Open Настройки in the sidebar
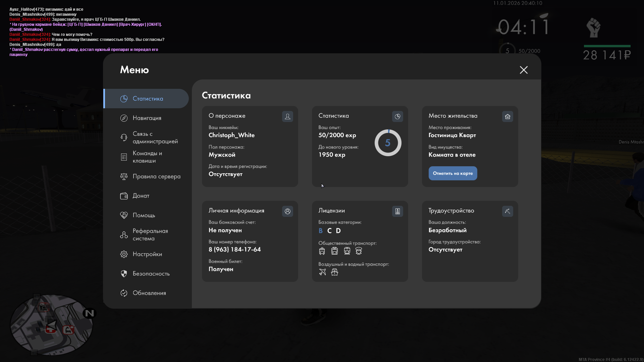The height and width of the screenshot is (362, 644). click(x=147, y=254)
